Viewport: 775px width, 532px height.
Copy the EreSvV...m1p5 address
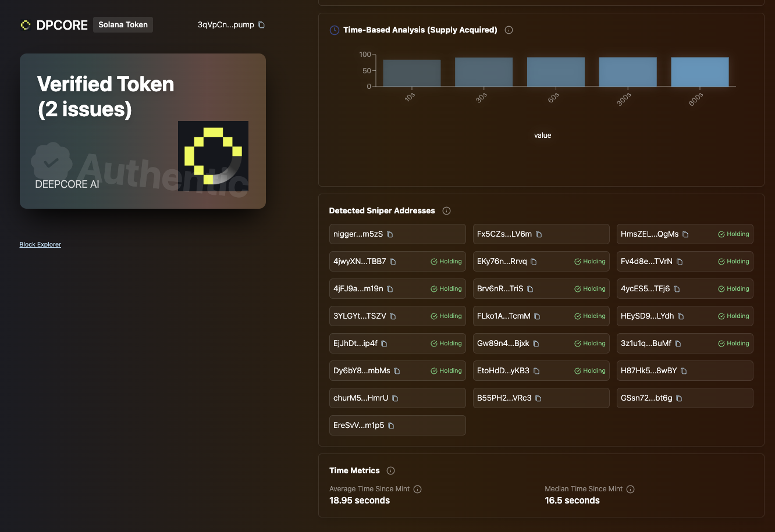391,426
